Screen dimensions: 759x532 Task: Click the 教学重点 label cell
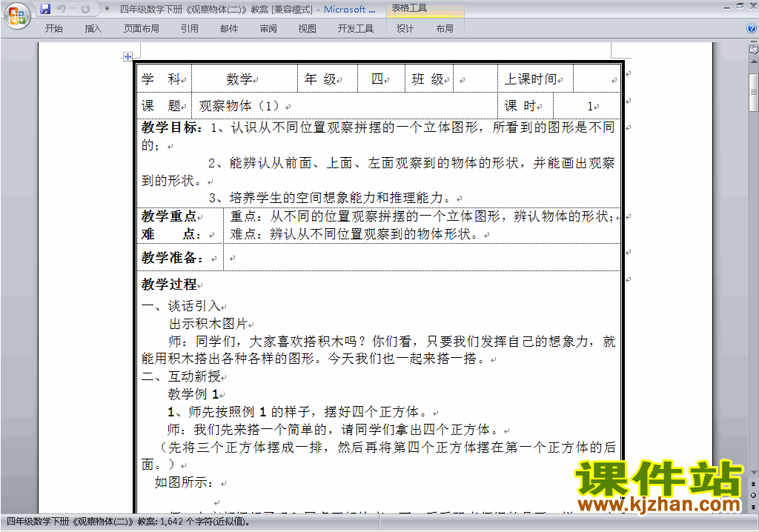[x=180, y=225]
